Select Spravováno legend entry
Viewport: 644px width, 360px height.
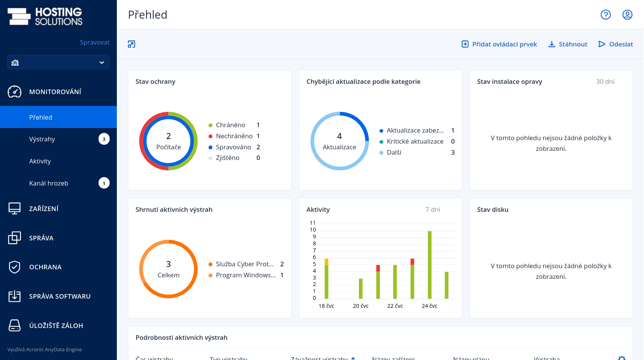[234, 147]
